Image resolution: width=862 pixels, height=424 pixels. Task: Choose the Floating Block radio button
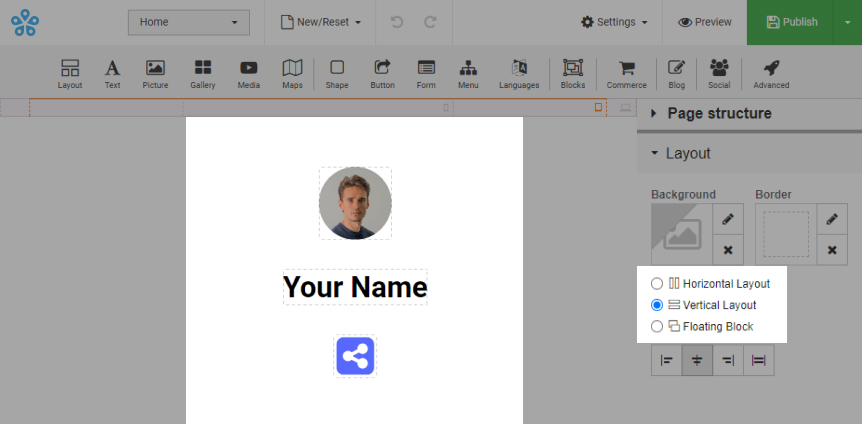point(657,326)
